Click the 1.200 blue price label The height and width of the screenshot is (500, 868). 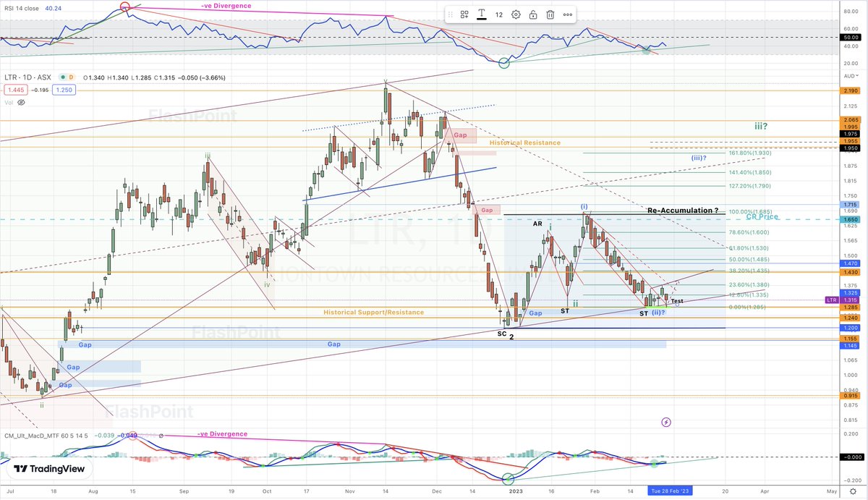tap(851, 328)
